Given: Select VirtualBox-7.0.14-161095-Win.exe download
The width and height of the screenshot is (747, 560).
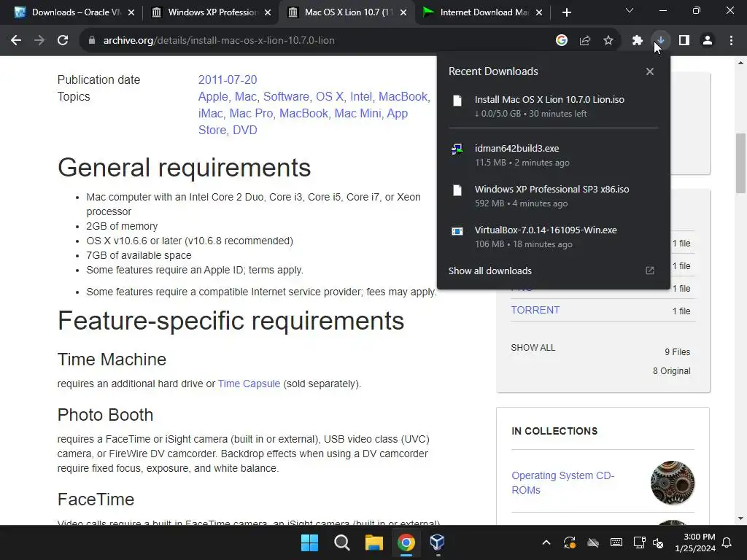Looking at the screenshot, I should point(553,237).
